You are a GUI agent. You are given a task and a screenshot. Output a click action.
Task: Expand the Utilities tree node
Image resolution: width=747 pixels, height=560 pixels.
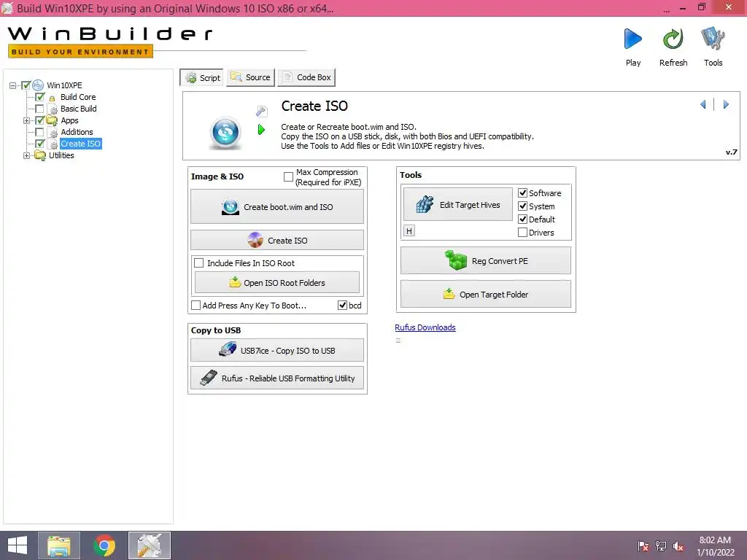[27, 156]
